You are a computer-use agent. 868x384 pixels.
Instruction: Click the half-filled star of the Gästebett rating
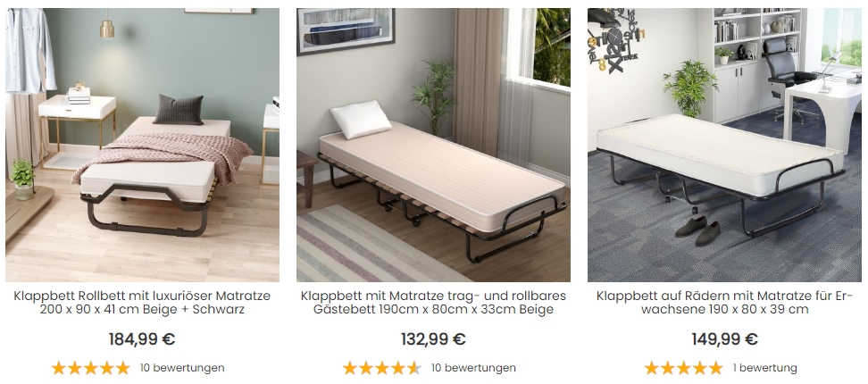414,368
